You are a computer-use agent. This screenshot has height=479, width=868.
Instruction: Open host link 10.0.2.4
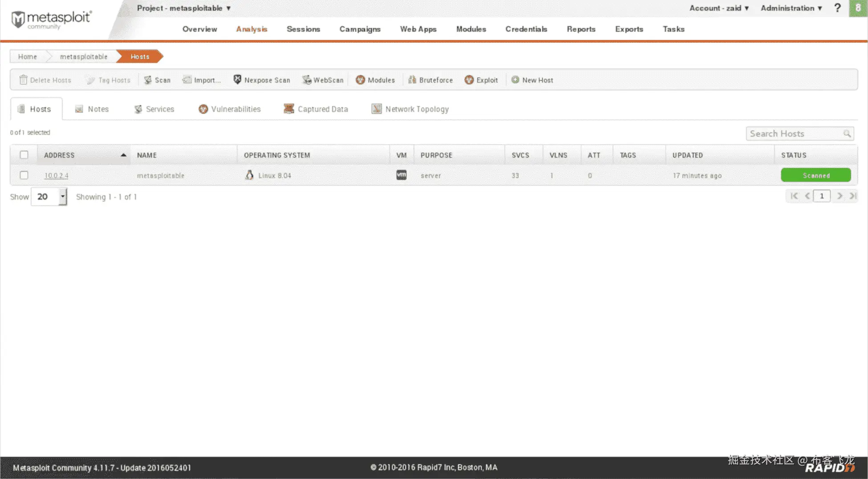coord(57,175)
